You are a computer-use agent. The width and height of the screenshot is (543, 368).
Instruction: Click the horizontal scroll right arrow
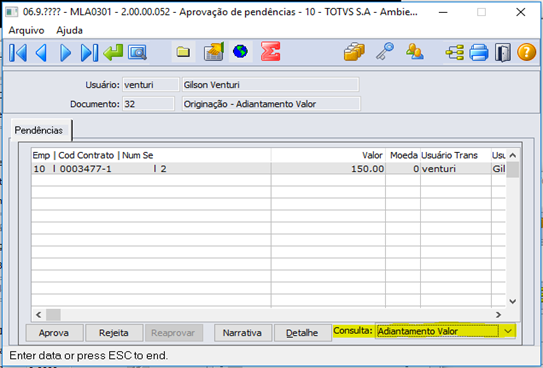coord(498,315)
